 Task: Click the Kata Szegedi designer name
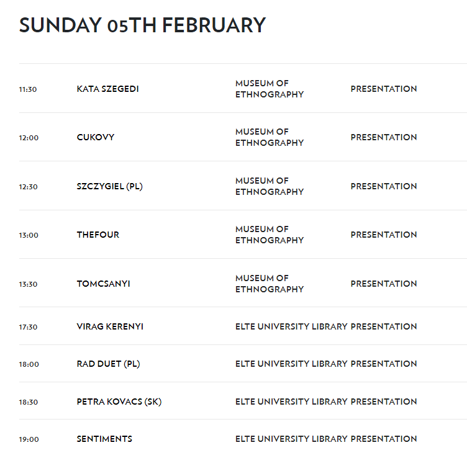pos(107,89)
